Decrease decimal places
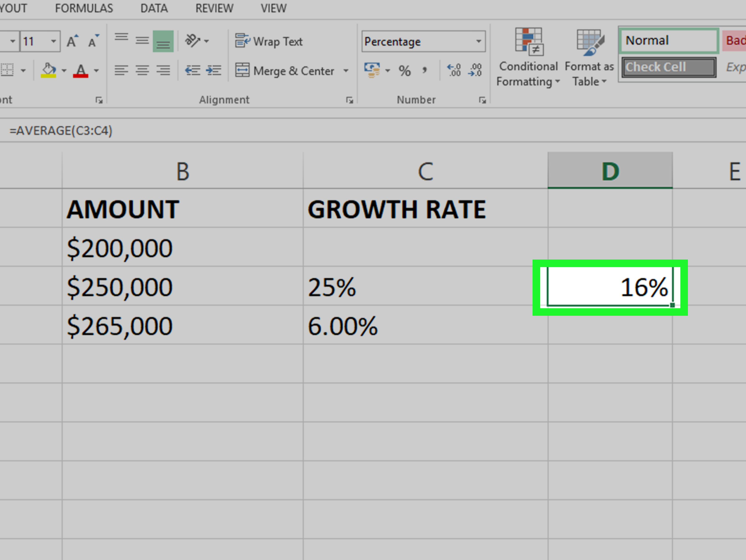This screenshot has width=746, height=560. [475, 70]
